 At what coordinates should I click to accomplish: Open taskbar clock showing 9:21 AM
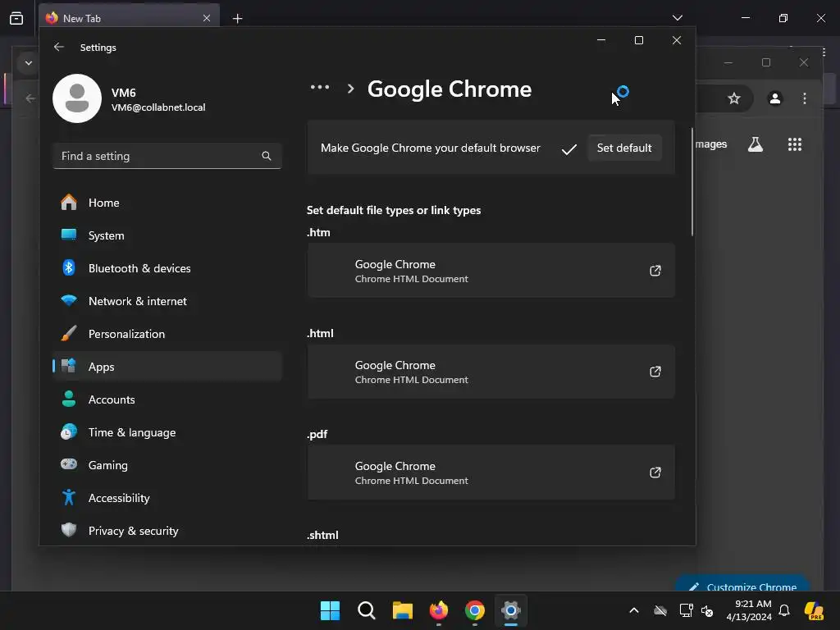[748, 610]
